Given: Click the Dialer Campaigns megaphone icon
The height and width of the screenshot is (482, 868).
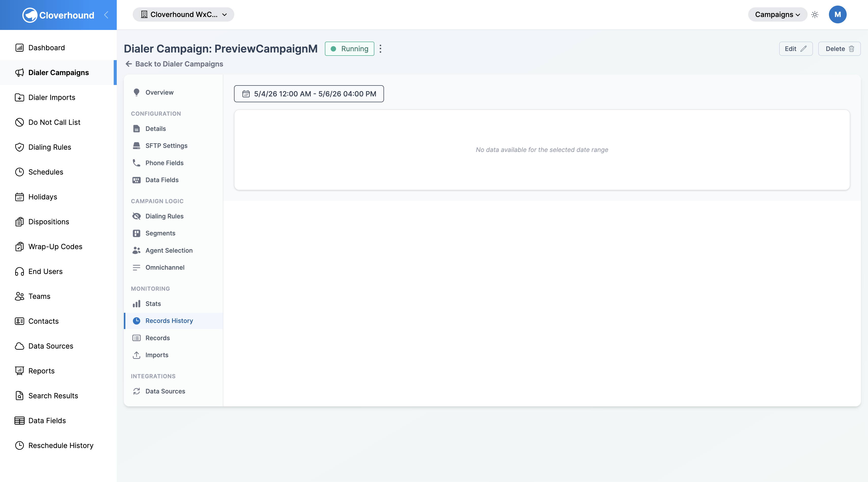Looking at the screenshot, I should tap(20, 73).
